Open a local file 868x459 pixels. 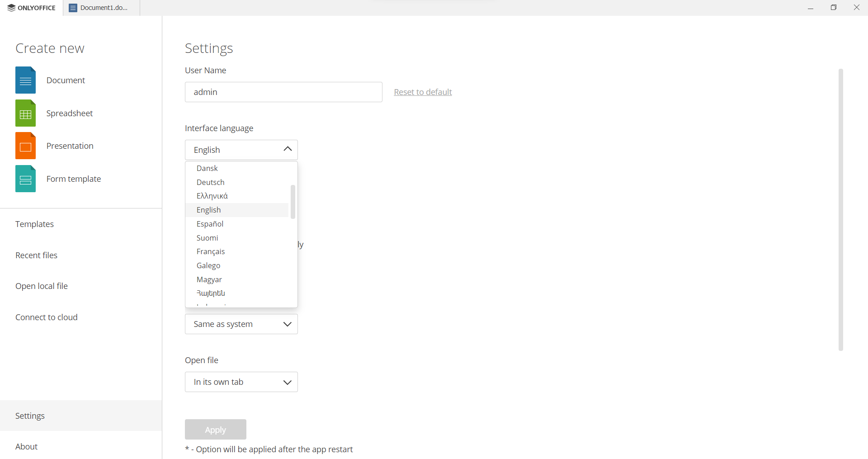[x=42, y=286]
